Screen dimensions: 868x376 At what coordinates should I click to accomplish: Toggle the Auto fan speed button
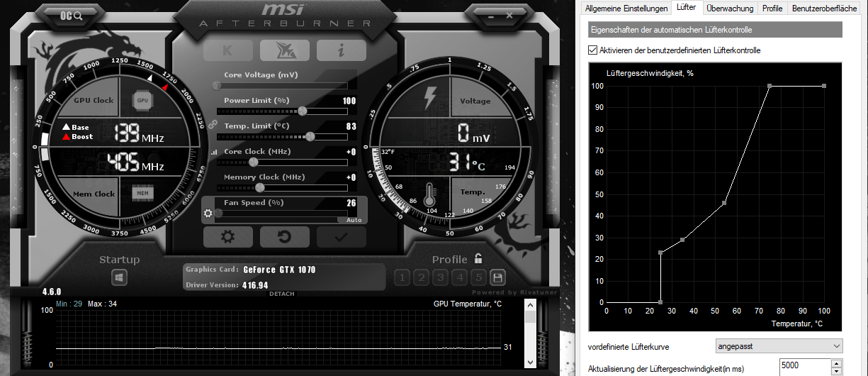coord(354,220)
